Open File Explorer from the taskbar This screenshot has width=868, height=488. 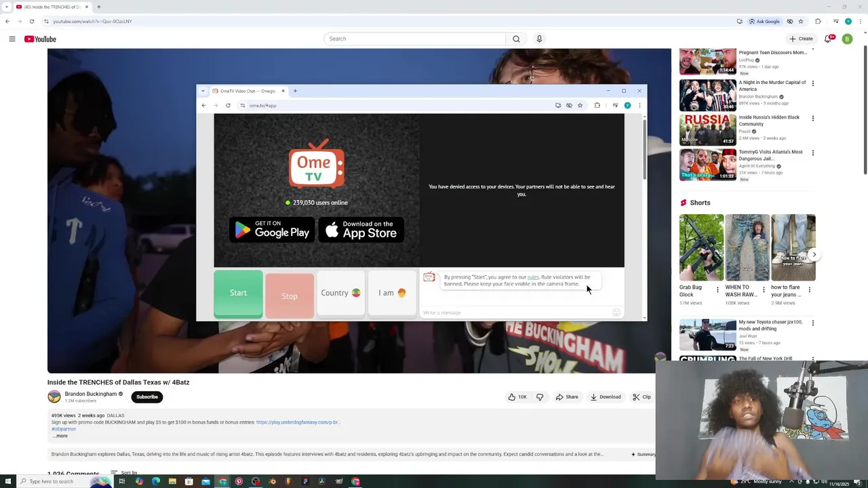pos(172,481)
